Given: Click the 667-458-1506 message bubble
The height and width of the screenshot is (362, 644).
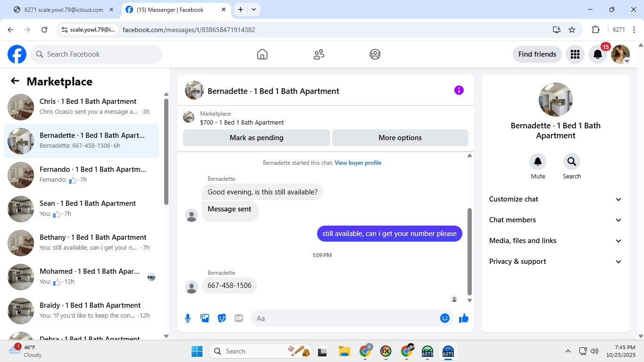Looking at the screenshot, I should pos(229,286).
